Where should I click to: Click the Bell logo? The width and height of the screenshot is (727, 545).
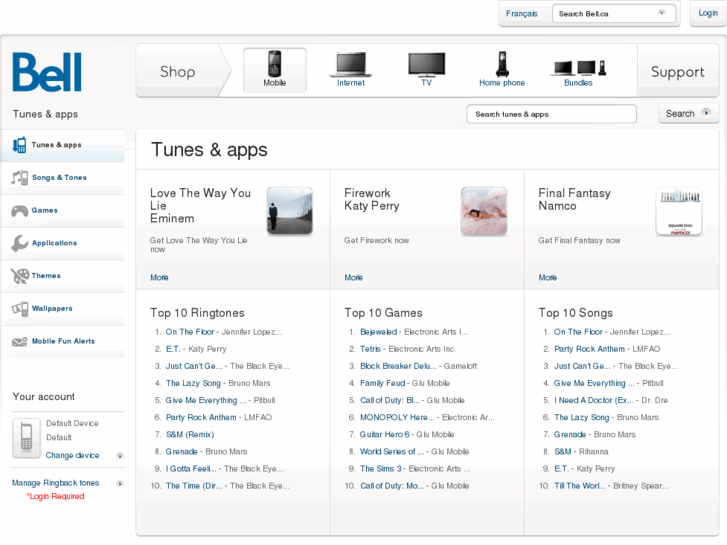tap(47, 73)
